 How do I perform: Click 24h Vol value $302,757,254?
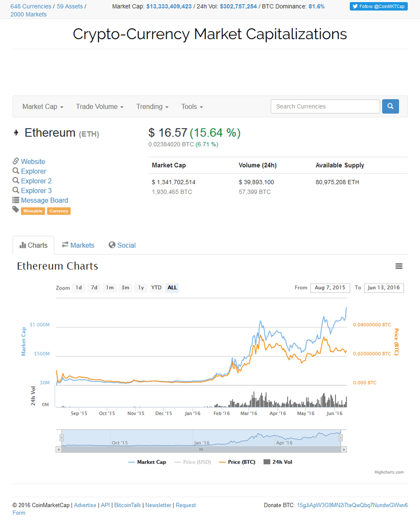(x=239, y=7)
